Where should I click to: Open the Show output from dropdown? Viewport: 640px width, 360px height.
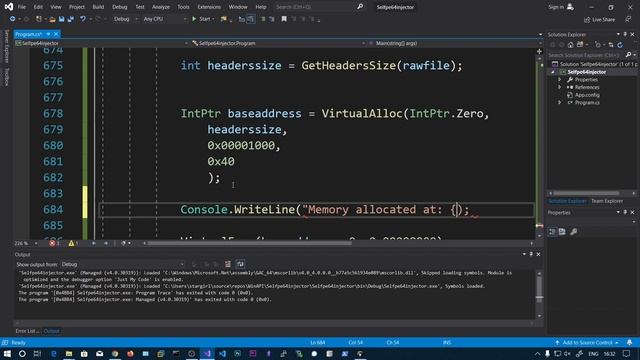pyautogui.click(x=122, y=264)
